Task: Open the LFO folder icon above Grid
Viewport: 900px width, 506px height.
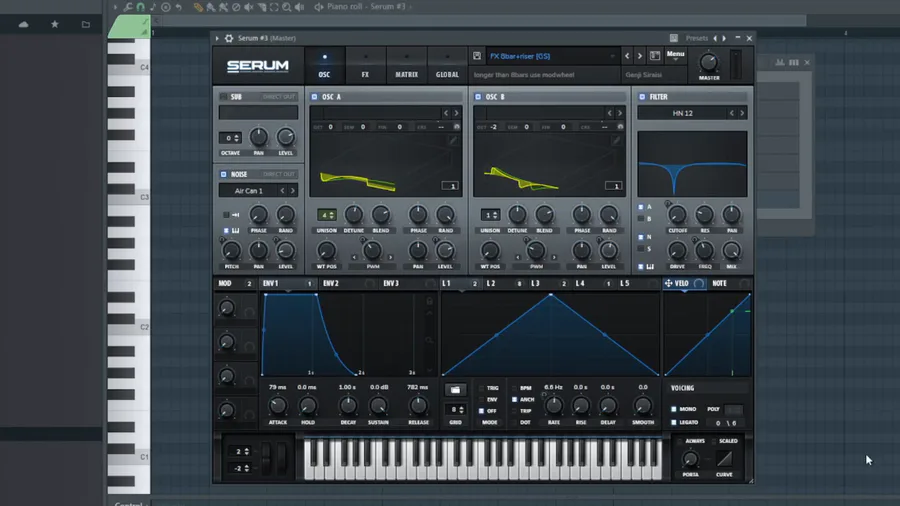Action: point(455,390)
